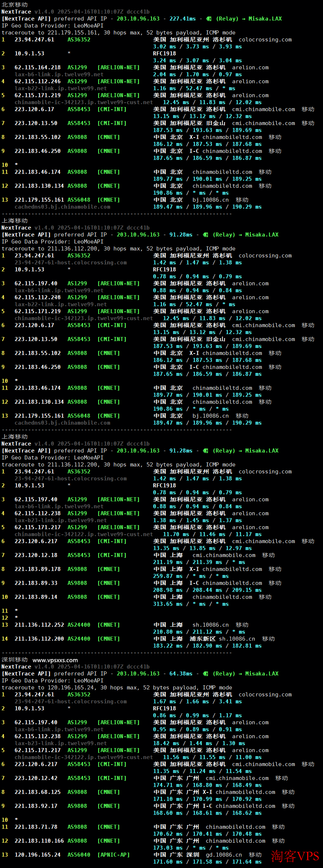Click latency 11.56 ms / 11.55 ms / 11.00 ms
Viewport: 323px width, 868px height.
212,757
